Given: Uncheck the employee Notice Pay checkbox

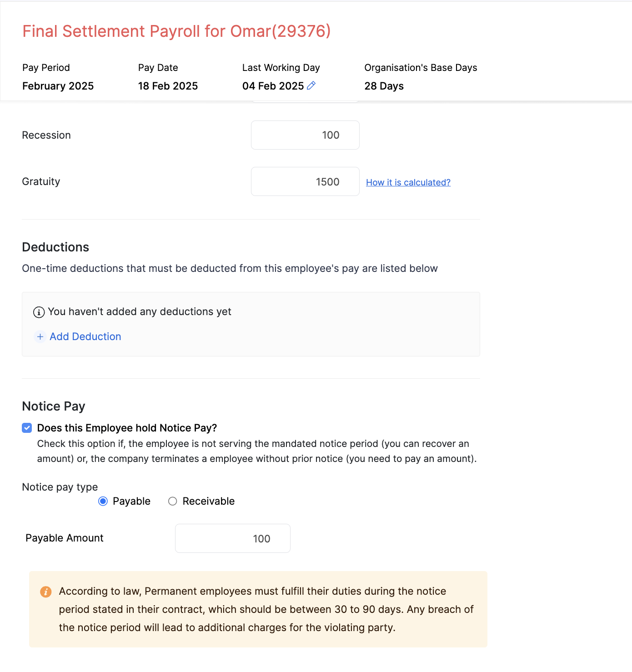Looking at the screenshot, I should [x=27, y=428].
